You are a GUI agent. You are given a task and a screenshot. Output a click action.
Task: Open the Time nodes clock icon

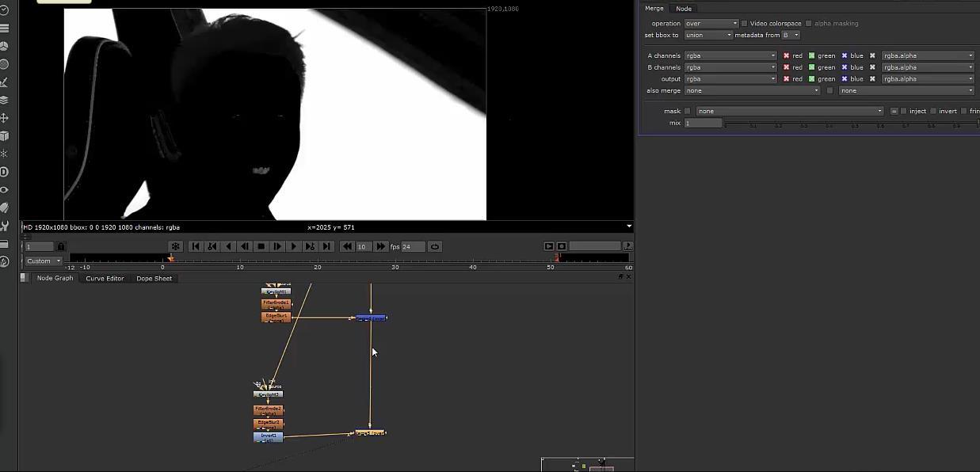click(x=4, y=10)
